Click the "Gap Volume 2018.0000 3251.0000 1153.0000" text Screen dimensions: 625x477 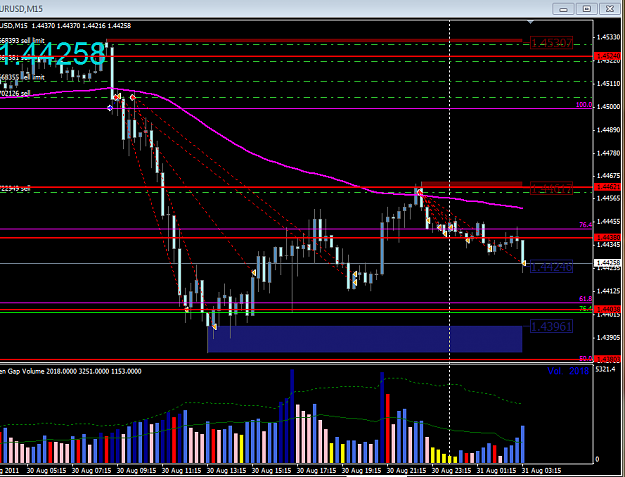point(74,371)
